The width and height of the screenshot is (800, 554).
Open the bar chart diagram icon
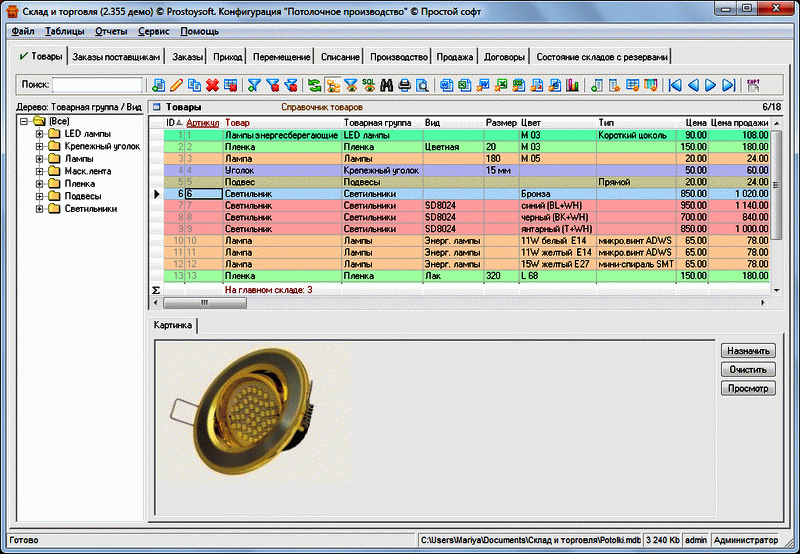572,85
